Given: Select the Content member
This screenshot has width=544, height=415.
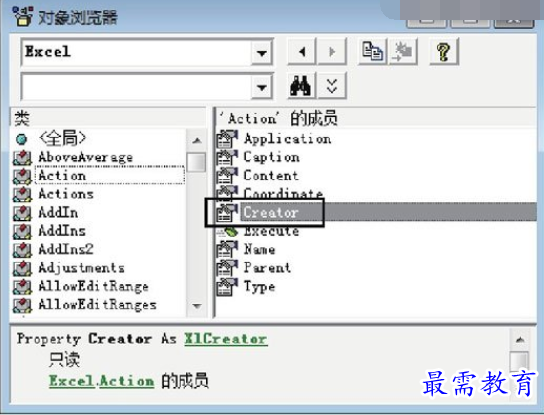Looking at the screenshot, I should (271, 176).
